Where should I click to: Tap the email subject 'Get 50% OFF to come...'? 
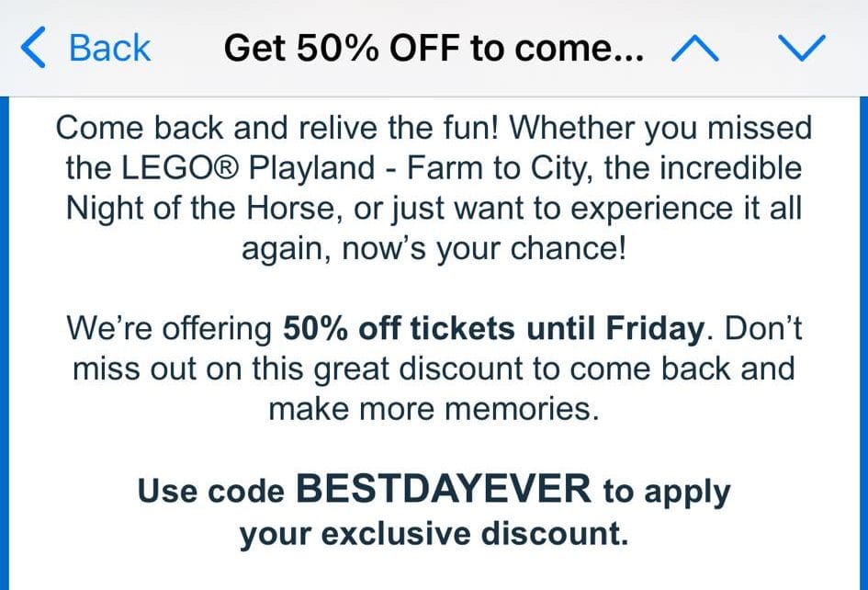coord(434,48)
